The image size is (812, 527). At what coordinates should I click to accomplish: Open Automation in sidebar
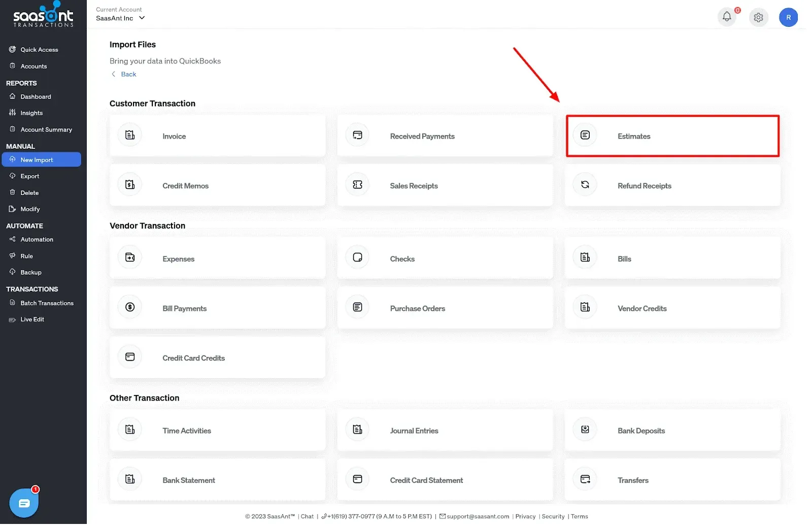[x=37, y=240]
